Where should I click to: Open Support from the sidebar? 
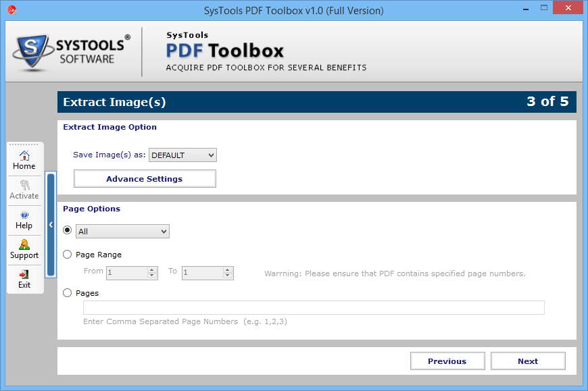pyautogui.click(x=24, y=250)
